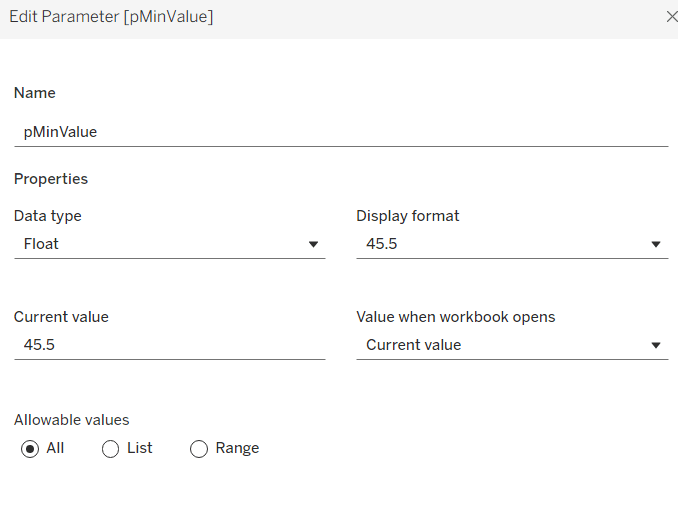Click the workbook opens dropdown arrow

[656, 345]
